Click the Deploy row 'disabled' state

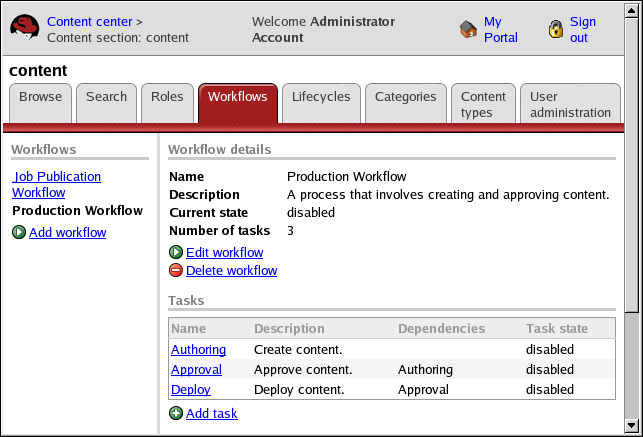(550, 389)
